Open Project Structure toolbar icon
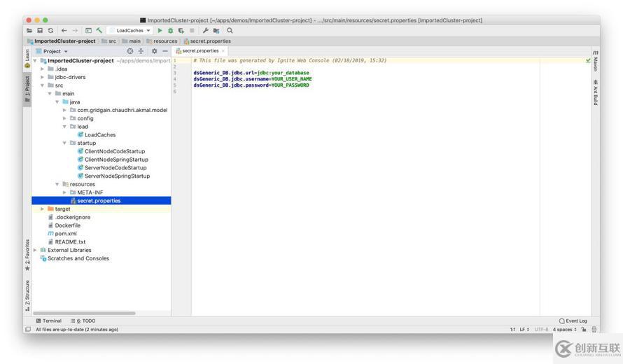Image resolution: width=623 pixels, height=364 pixels. [216, 31]
